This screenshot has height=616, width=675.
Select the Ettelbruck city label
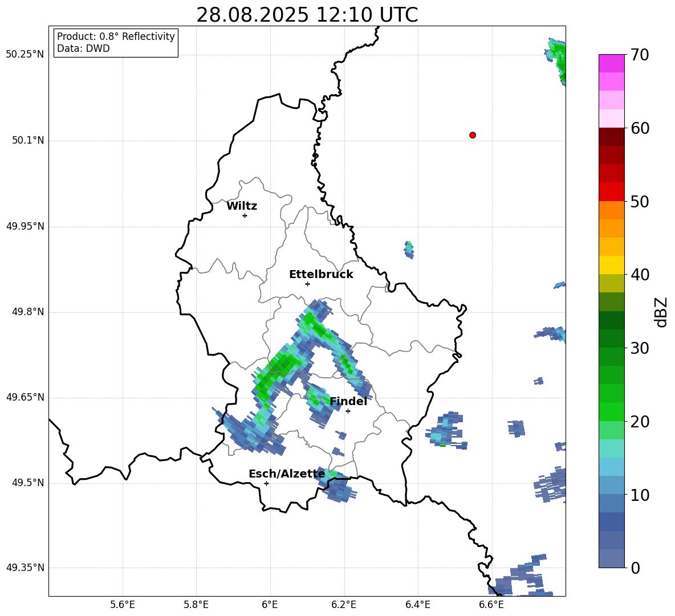point(321,275)
